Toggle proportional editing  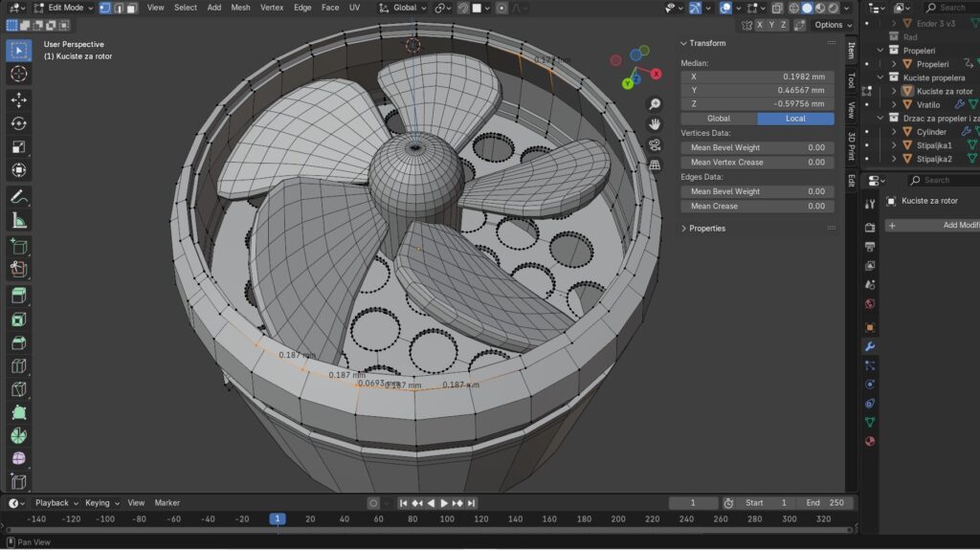[x=501, y=8]
